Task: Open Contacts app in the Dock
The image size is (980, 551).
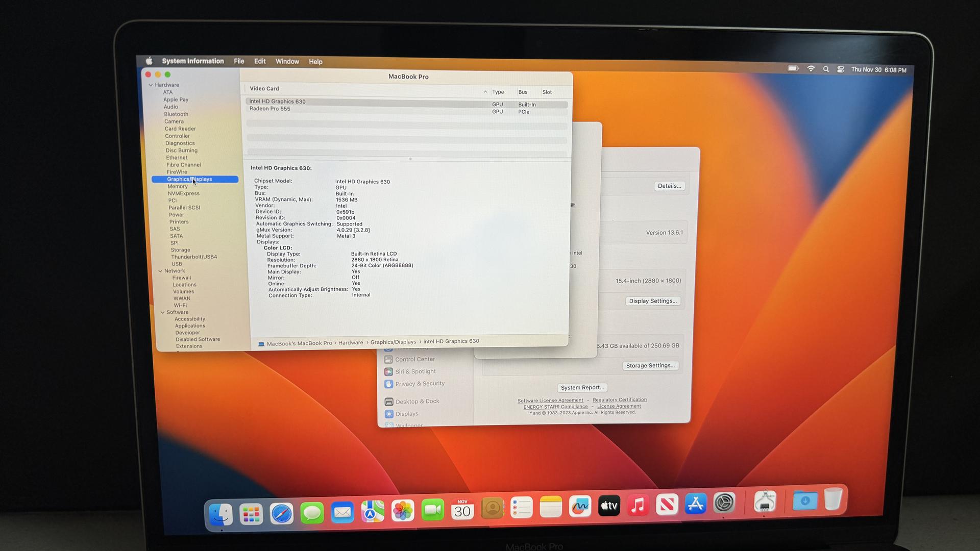Action: click(493, 508)
